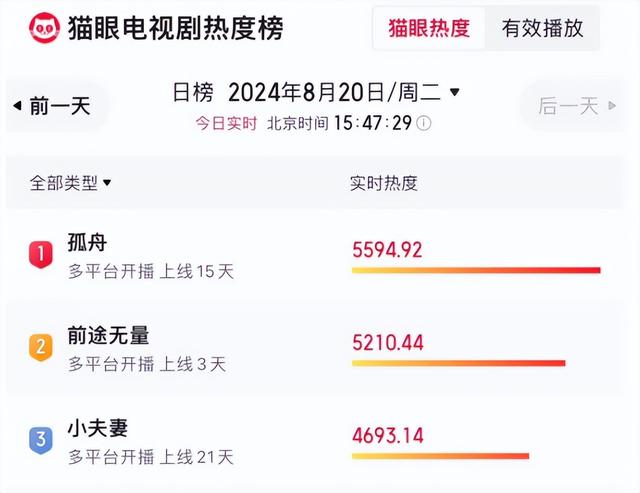Click the left arrow for previous day
This screenshot has height=493, width=640.
click(17, 106)
